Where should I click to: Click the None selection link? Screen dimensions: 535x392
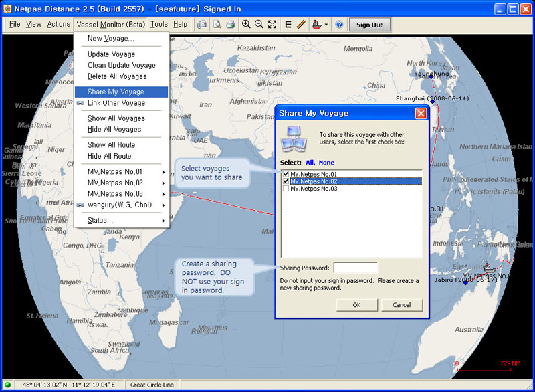pos(326,163)
